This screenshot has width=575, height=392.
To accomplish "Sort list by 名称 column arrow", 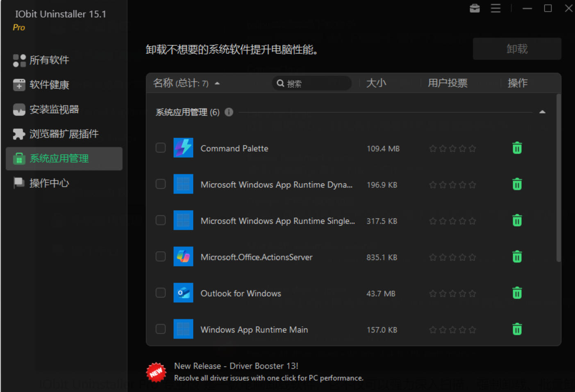I will tap(217, 84).
